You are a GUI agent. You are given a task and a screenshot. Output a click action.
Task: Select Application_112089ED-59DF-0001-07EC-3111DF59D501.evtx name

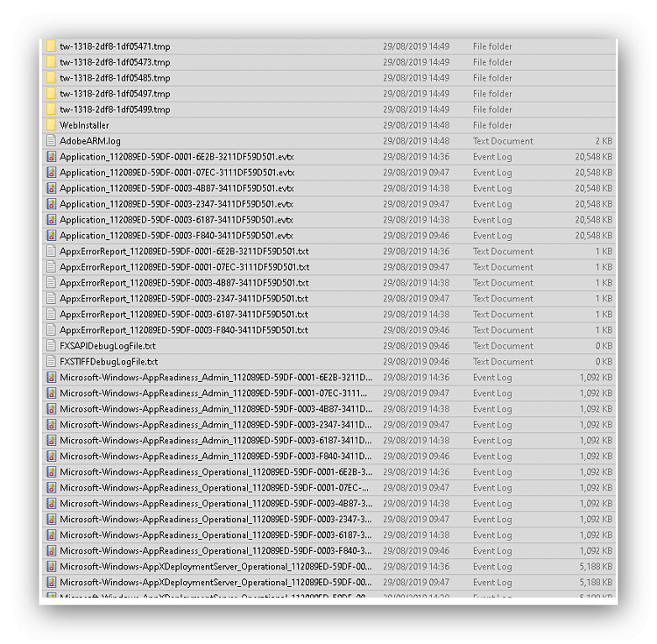[x=177, y=173]
